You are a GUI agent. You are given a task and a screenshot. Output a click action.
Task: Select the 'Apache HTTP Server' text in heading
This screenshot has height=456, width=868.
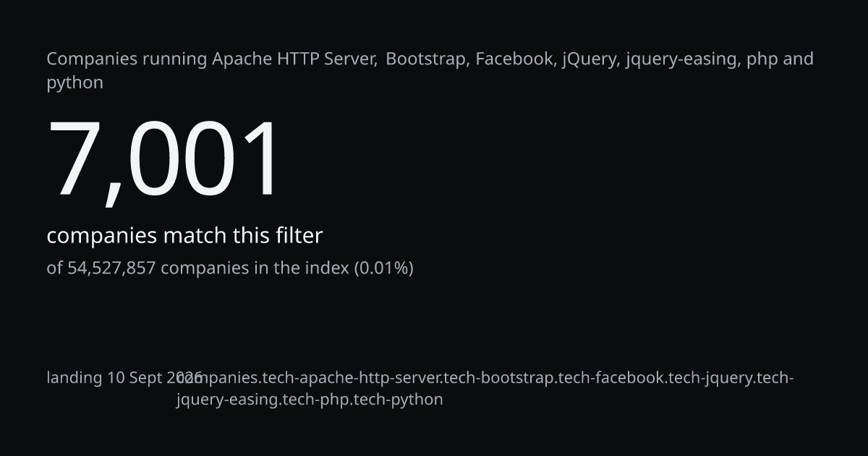coord(294,59)
